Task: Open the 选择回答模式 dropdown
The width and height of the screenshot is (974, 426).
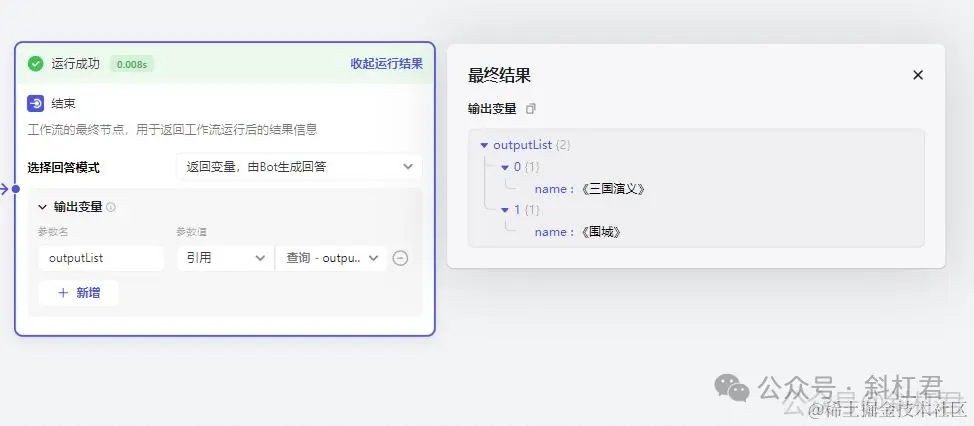Action: tap(299, 167)
